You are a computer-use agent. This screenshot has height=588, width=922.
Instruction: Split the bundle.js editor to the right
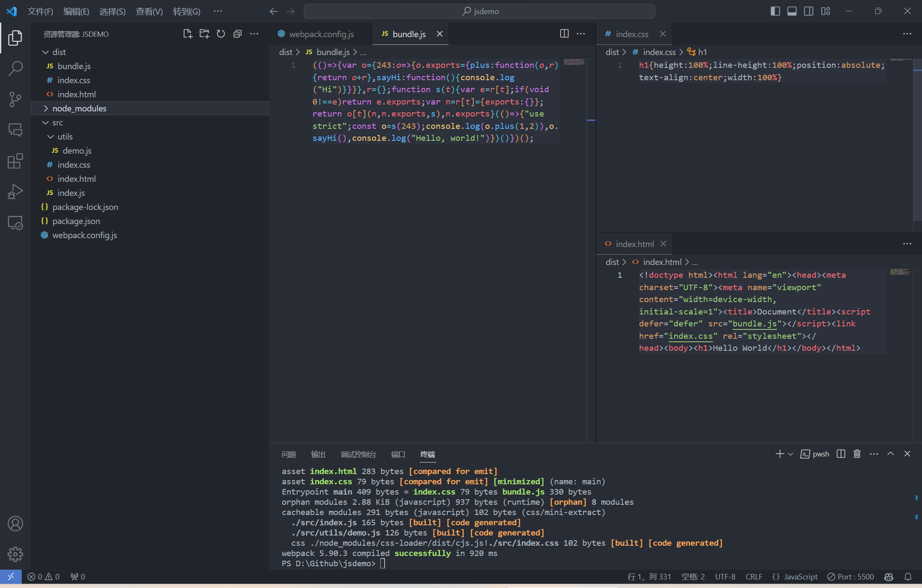(x=564, y=34)
